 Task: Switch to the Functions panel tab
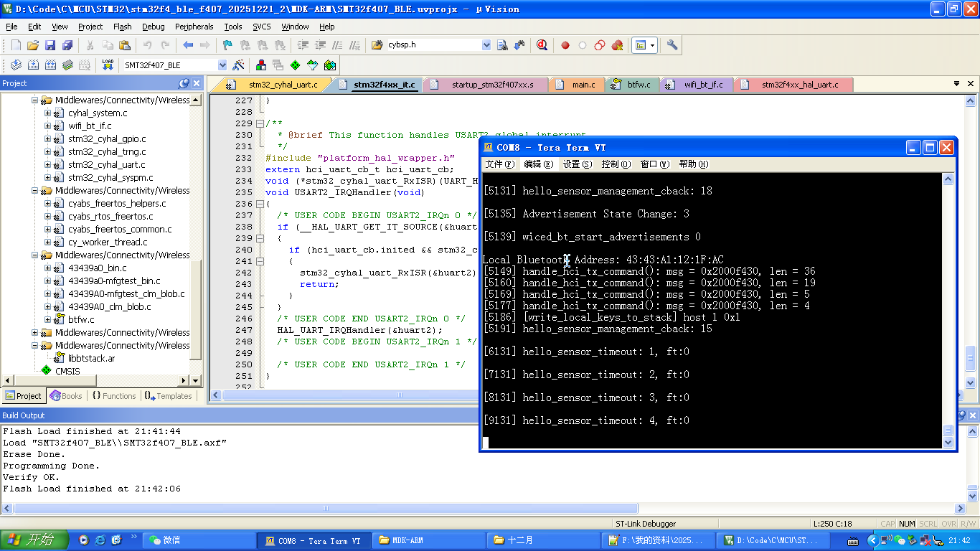pyautogui.click(x=113, y=396)
